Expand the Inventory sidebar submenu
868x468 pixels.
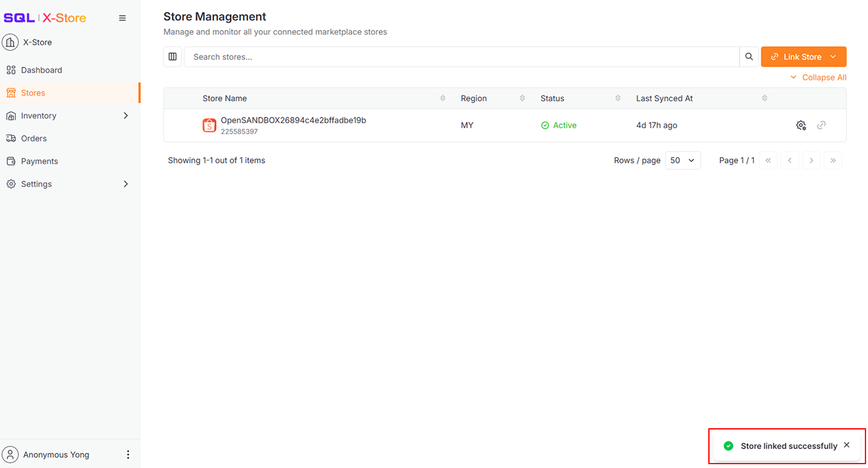[125, 116]
